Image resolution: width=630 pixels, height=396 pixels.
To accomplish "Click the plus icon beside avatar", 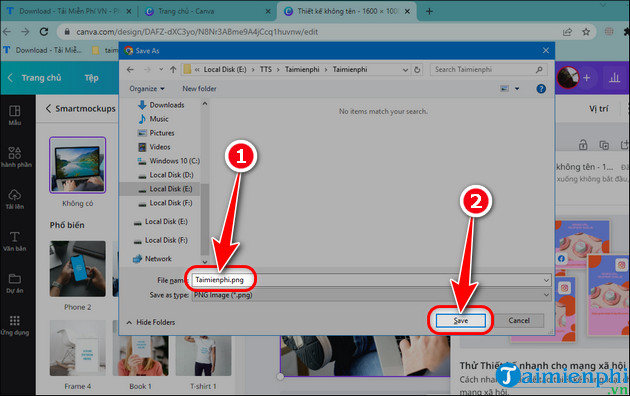I will tap(587, 78).
